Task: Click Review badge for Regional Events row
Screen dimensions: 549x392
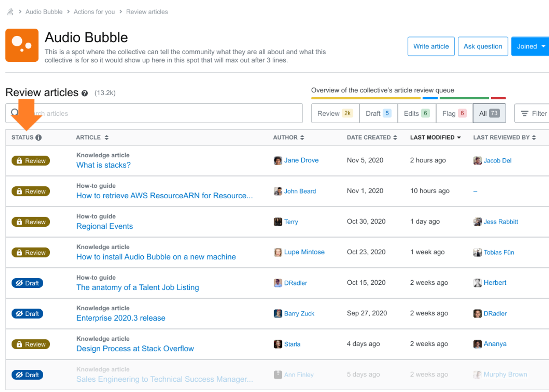Action: click(x=31, y=222)
